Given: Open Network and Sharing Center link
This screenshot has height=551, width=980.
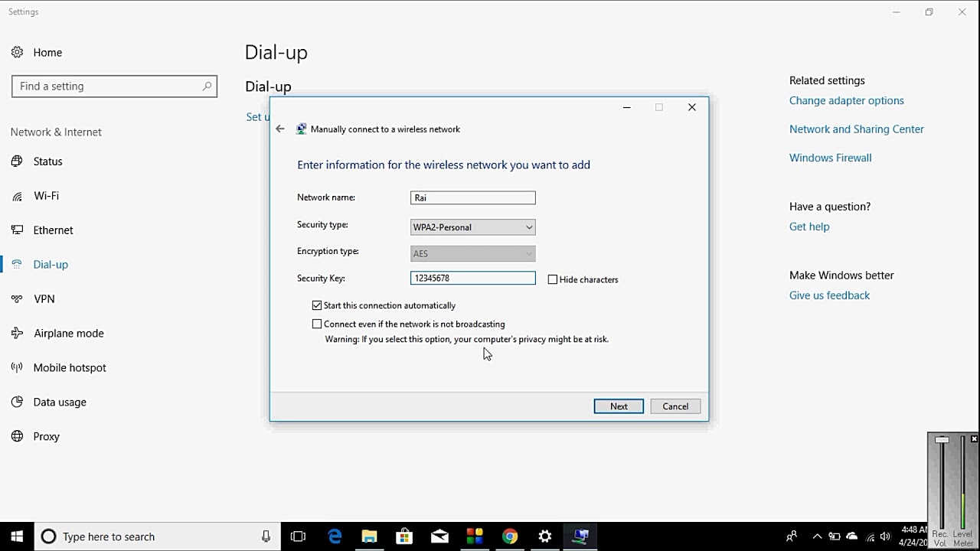Looking at the screenshot, I should [857, 129].
